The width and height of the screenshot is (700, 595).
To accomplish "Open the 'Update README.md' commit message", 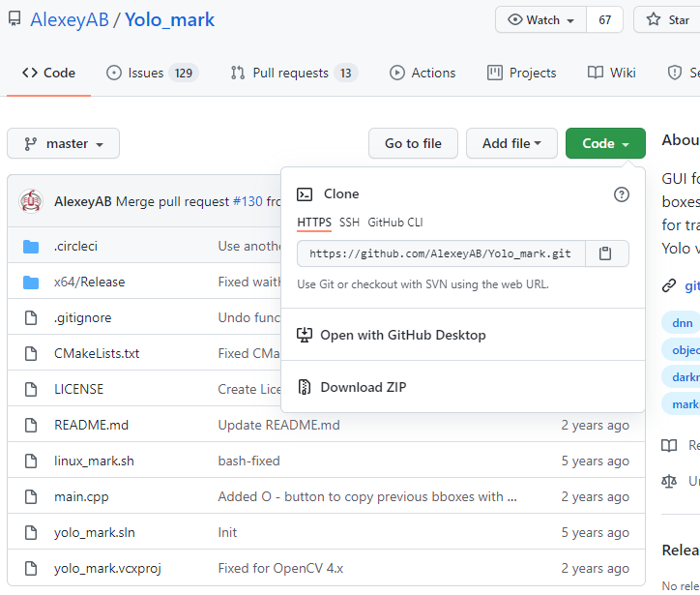I will [278, 425].
